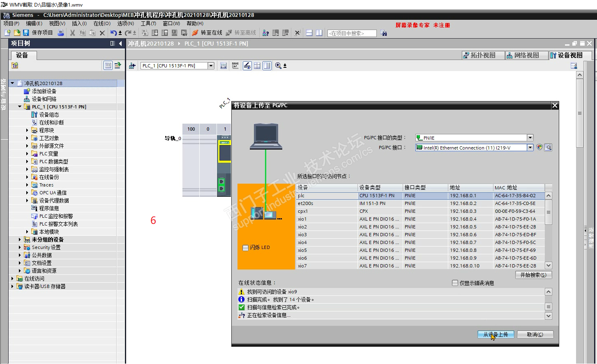Open the PG/PC 接口的类型 PN/IE dropdown
597x364 pixels.
530,138
